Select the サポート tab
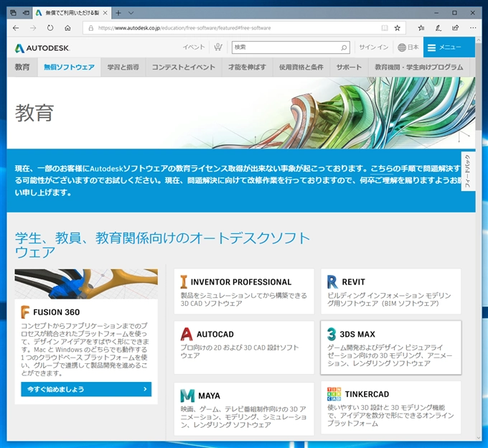 click(x=349, y=67)
